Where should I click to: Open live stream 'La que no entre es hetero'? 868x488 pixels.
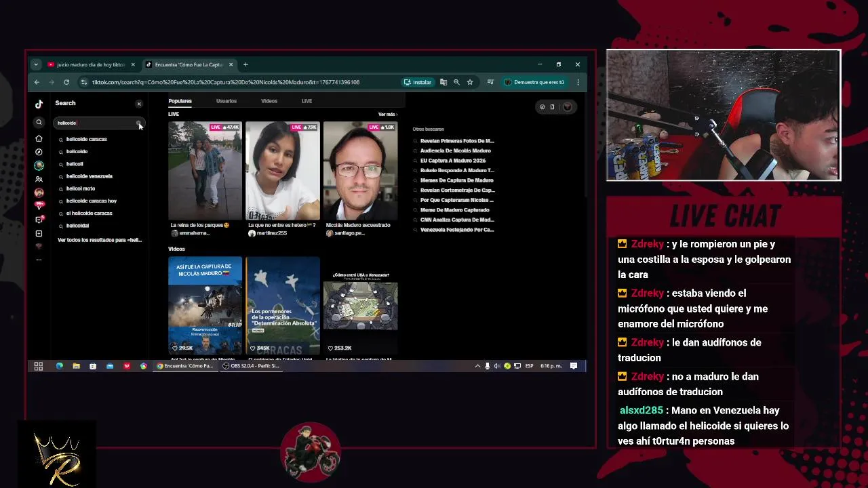tap(282, 171)
